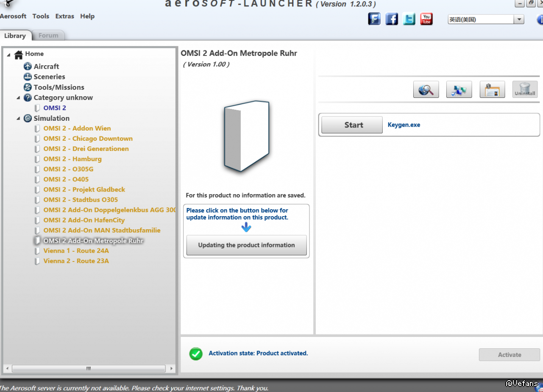Viewport: 543px width, 392px height.
Task: Select OMSI 2 - O405
Action: (66, 179)
